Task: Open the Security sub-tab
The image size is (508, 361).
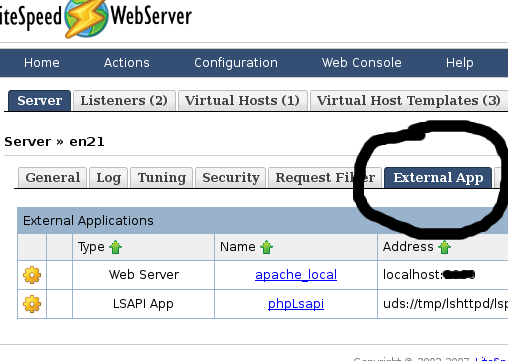Action: (231, 178)
